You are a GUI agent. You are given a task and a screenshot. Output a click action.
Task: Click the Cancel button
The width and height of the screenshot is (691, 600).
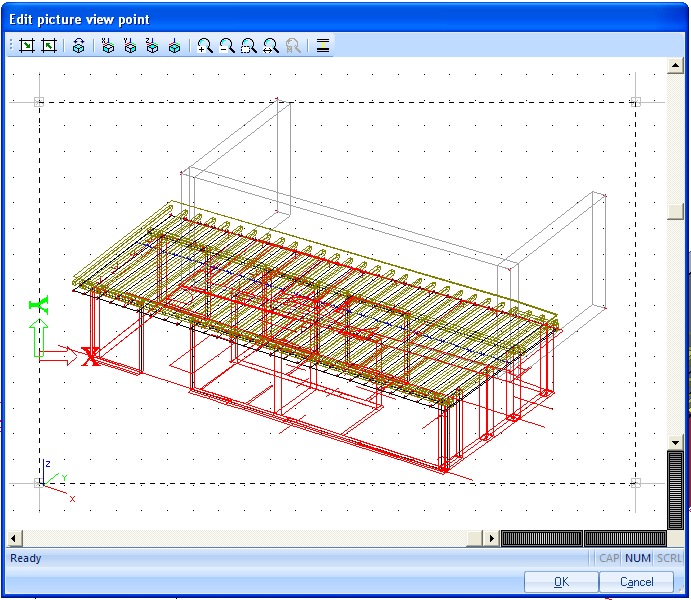pyautogui.click(x=636, y=582)
